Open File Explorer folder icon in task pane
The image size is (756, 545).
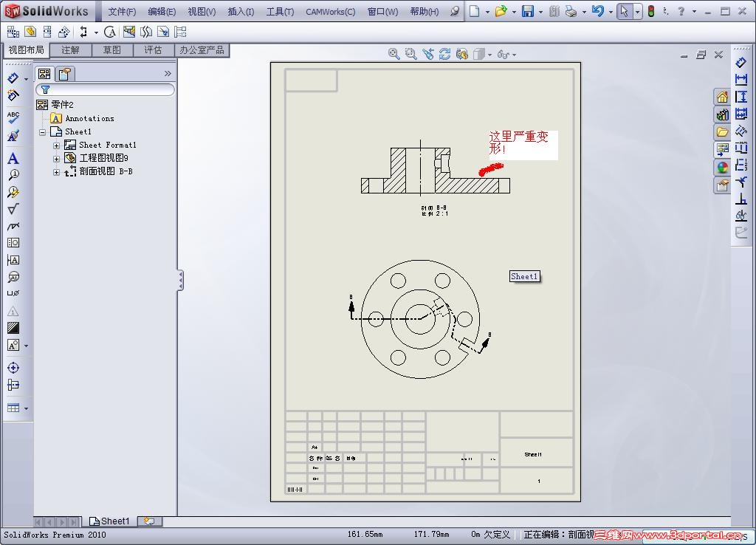coord(722,131)
